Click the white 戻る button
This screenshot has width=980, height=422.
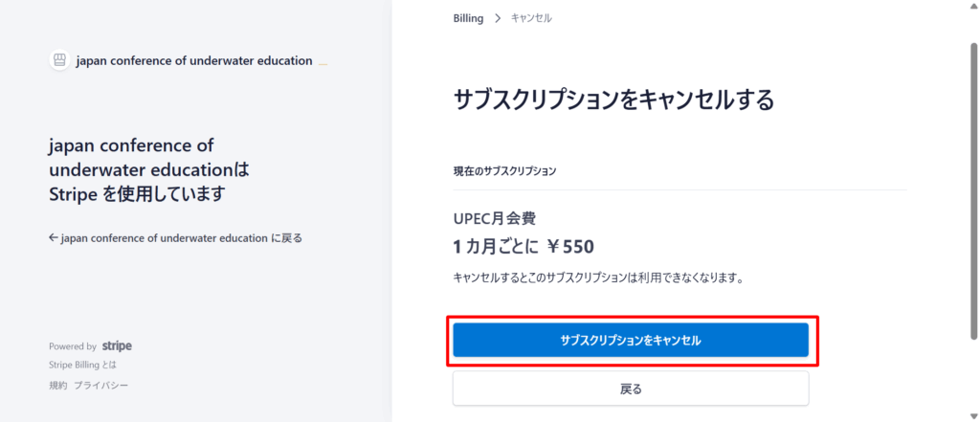point(631,389)
